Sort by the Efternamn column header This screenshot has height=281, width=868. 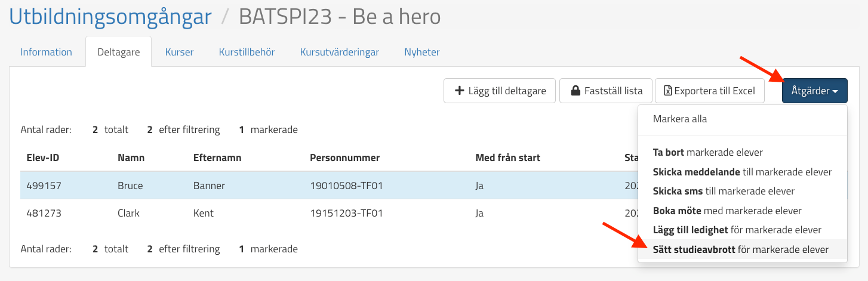(217, 158)
